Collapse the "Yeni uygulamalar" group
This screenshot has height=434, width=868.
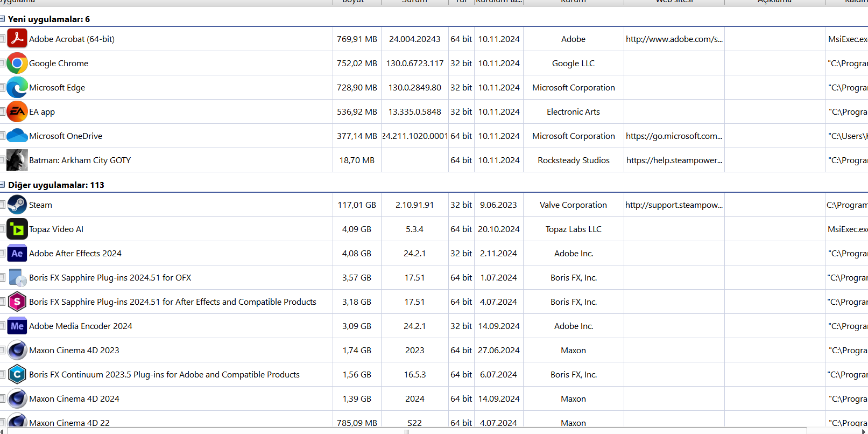click(x=2, y=19)
